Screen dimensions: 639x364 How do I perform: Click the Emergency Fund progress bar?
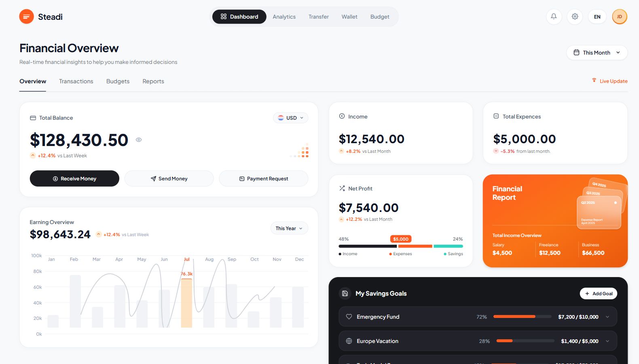522,317
